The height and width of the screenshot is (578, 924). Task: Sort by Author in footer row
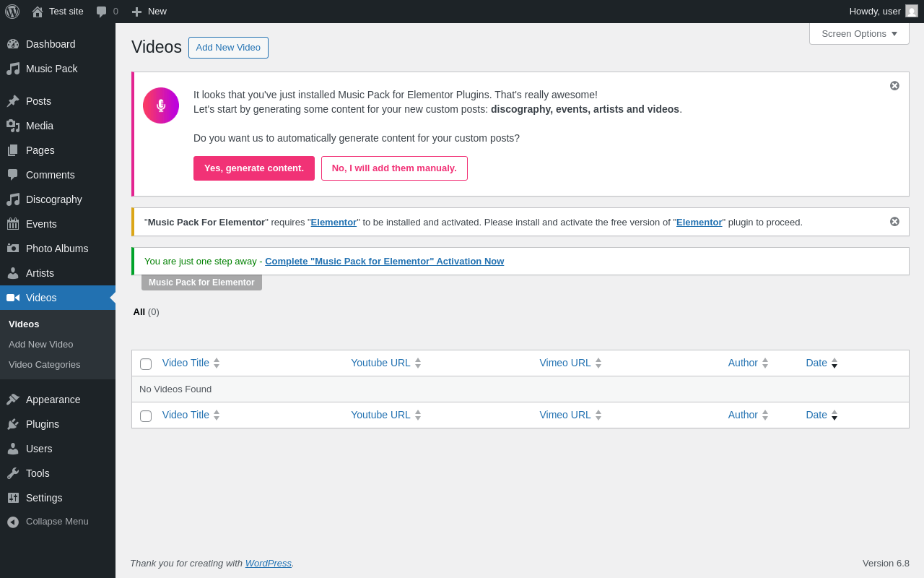pyautogui.click(x=748, y=415)
